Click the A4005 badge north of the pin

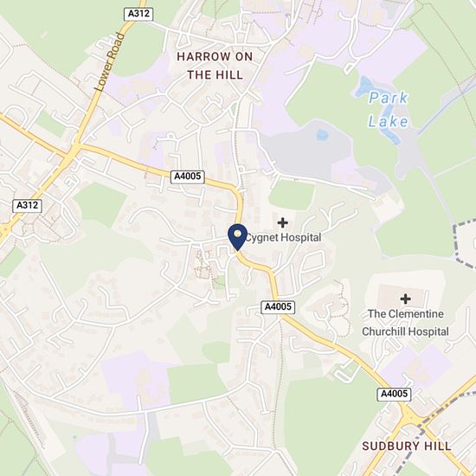pyautogui.click(x=188, y=177)
